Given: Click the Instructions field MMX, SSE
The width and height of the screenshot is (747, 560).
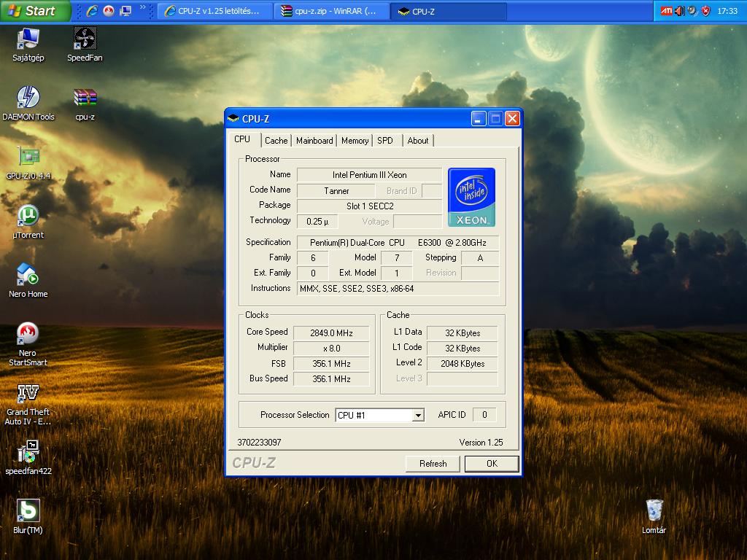Looking at the screenshot, I should pos(398,289).
